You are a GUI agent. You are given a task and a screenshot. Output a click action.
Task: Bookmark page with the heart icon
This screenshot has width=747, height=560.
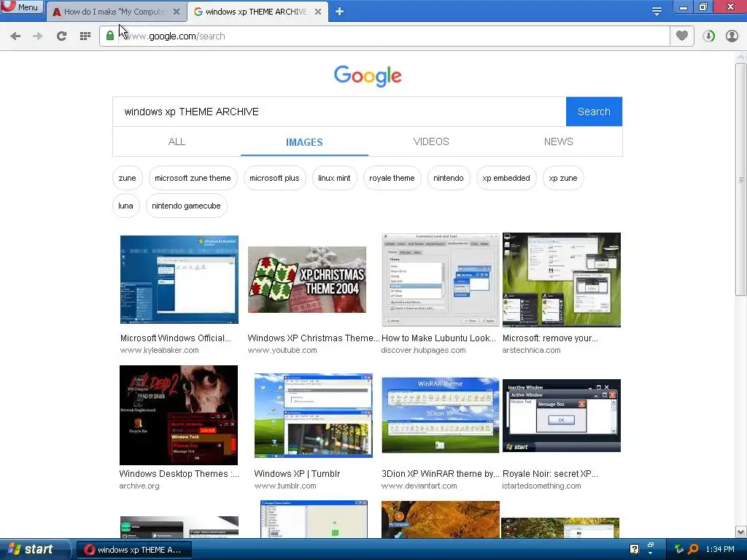[x=682, y=36]
